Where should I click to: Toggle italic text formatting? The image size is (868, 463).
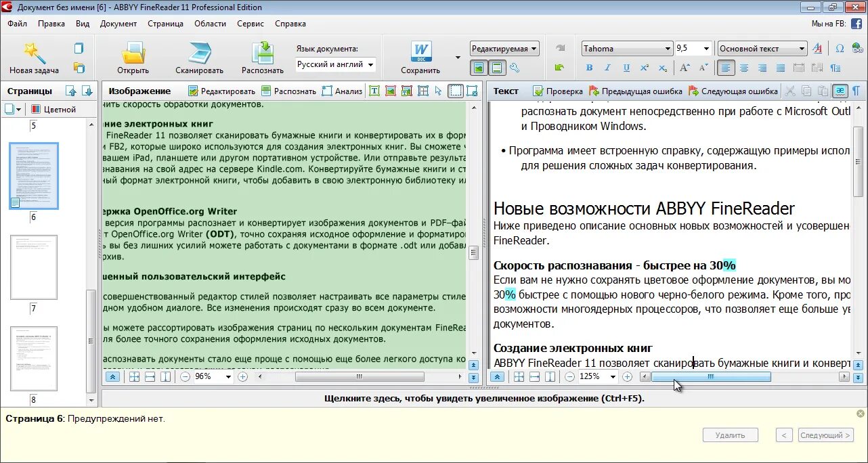pos(607,68)
